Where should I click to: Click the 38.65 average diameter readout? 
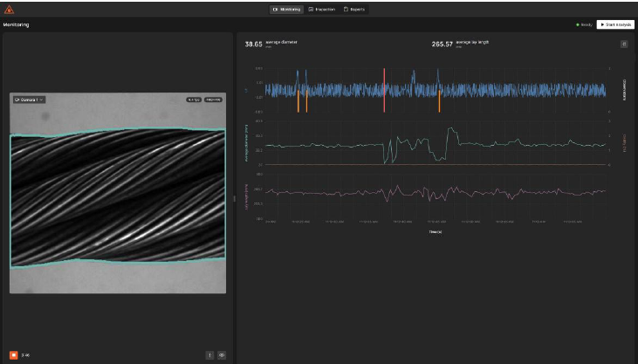[254, 44]
